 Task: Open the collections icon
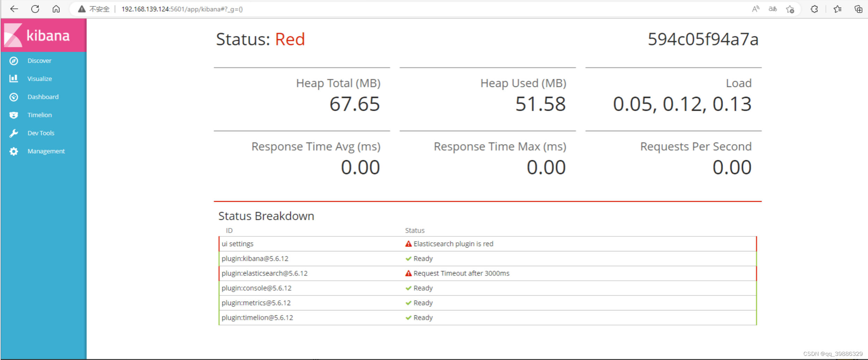[x=858, y=9]
